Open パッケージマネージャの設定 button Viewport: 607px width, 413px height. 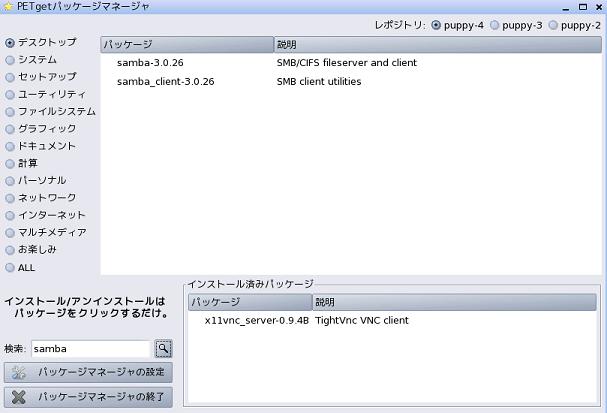coord(88,372)
